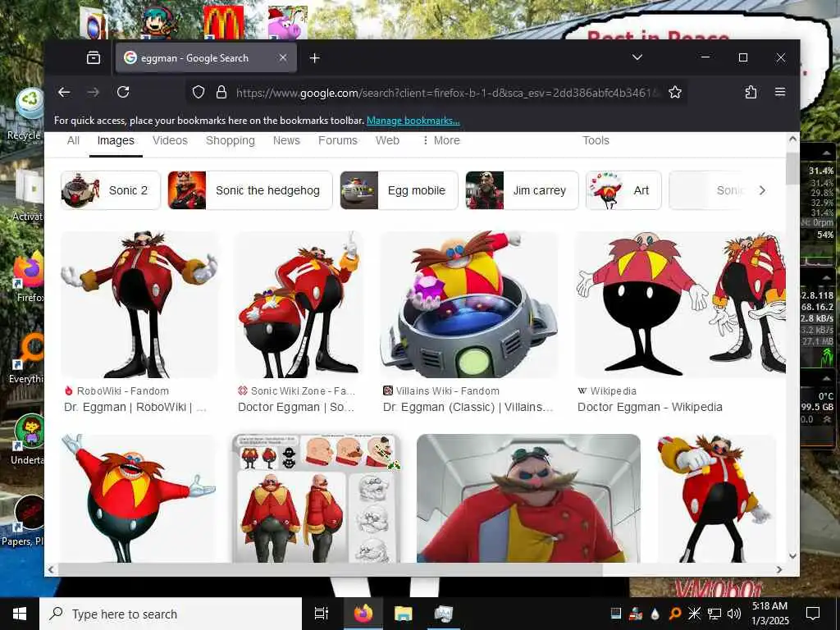Open the Firefox extensions menu
This screenshot has width=840, height=630.
point(751,92)
